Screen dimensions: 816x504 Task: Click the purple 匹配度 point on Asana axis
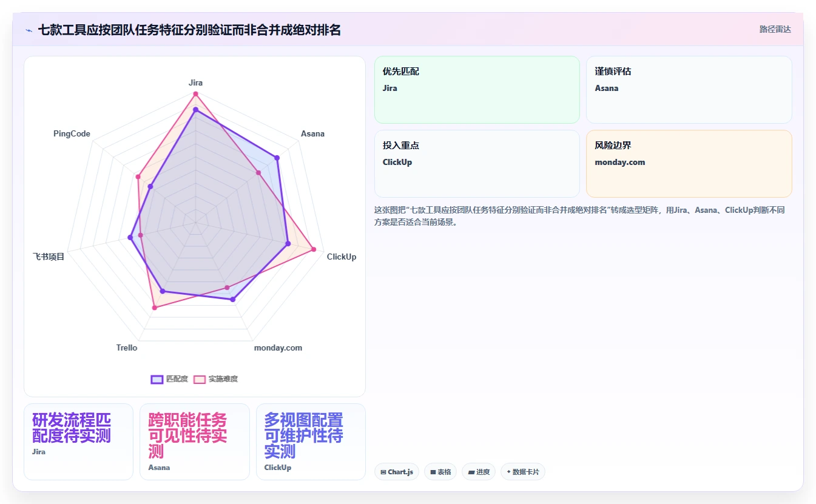[x=277, y=158]
